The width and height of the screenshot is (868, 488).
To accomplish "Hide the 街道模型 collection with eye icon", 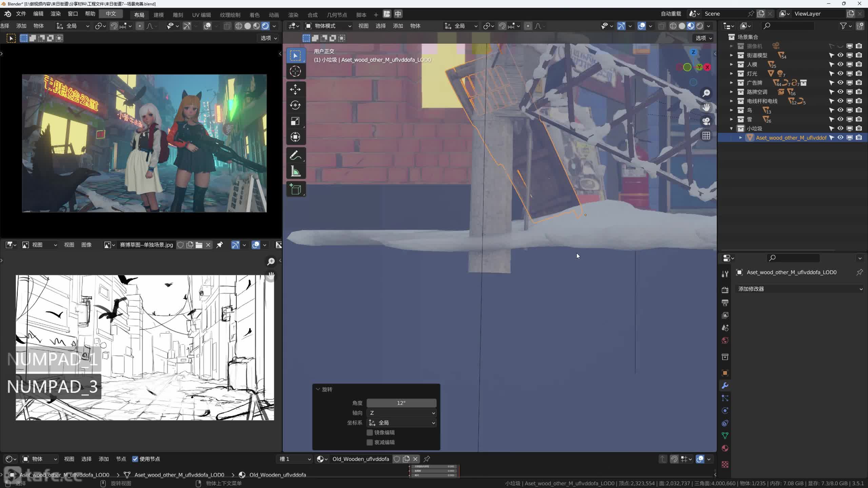I will (841, 55).
